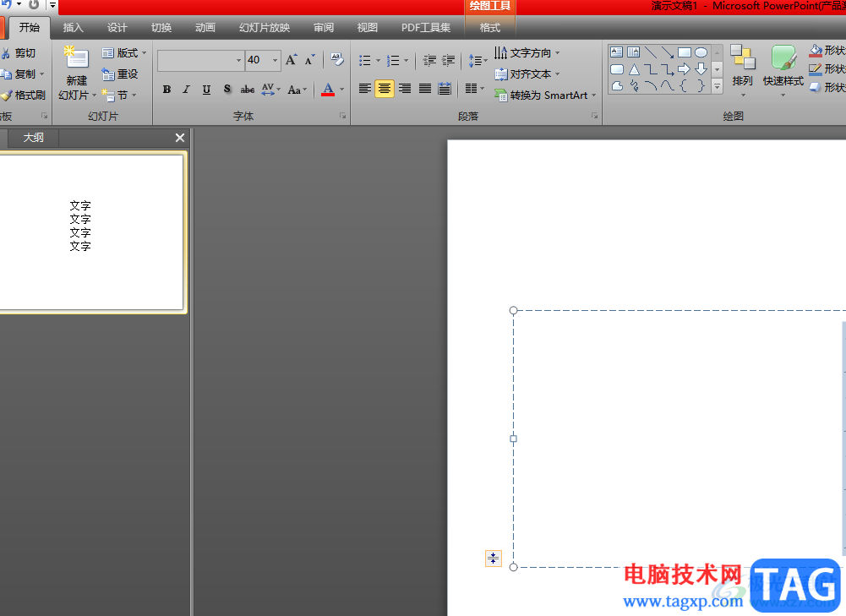The image size is (846, 616).
Task: Select down arrow shape in gallery
Action: click(701, 69)
